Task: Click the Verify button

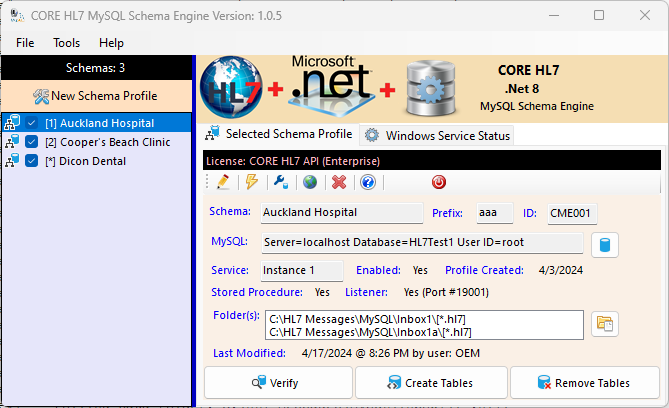Action: [278, 383]
